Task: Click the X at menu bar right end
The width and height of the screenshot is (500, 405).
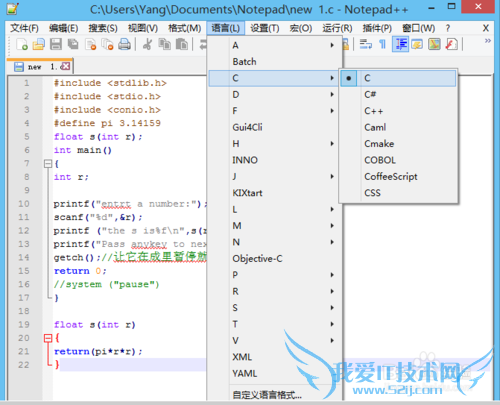Action: pyautogui.click(x=486, y=28)
